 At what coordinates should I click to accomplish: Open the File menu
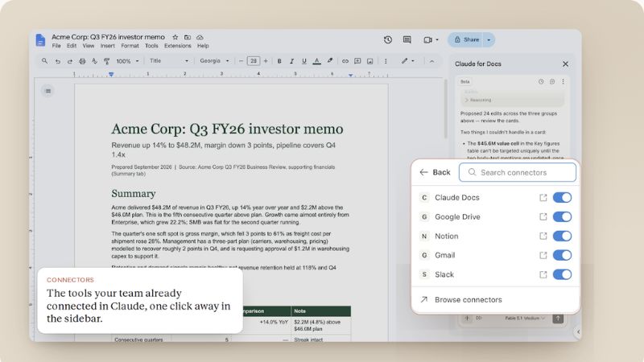[56, 46]
